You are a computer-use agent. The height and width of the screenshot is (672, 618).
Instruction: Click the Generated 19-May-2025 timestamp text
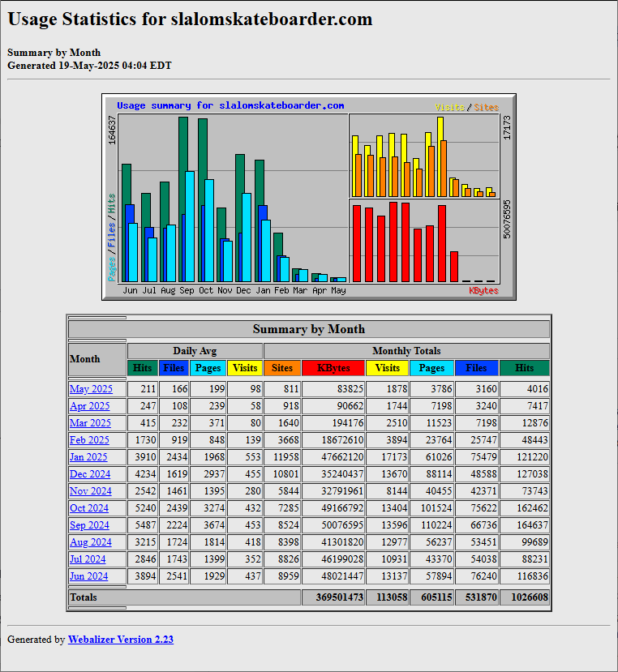90,66
